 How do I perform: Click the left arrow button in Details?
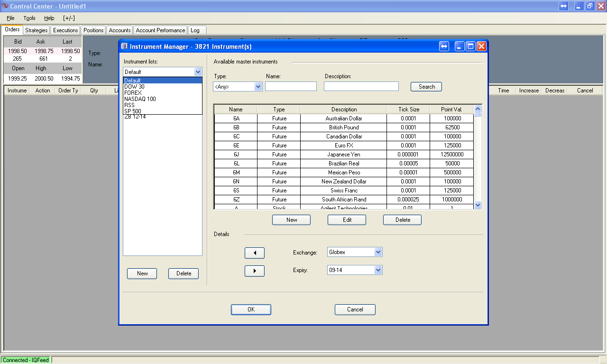tap(255, 253)
